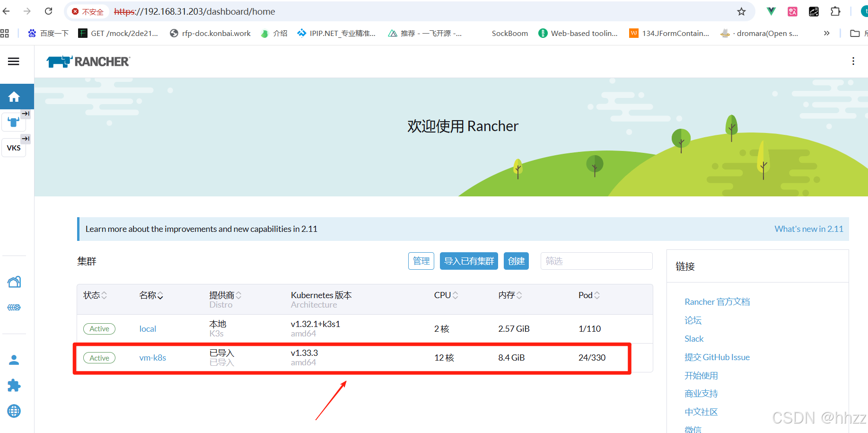This screenshot has width=868, height=433.
Task: Open the 百度一下 bookmark
Action: pos(48,33)
